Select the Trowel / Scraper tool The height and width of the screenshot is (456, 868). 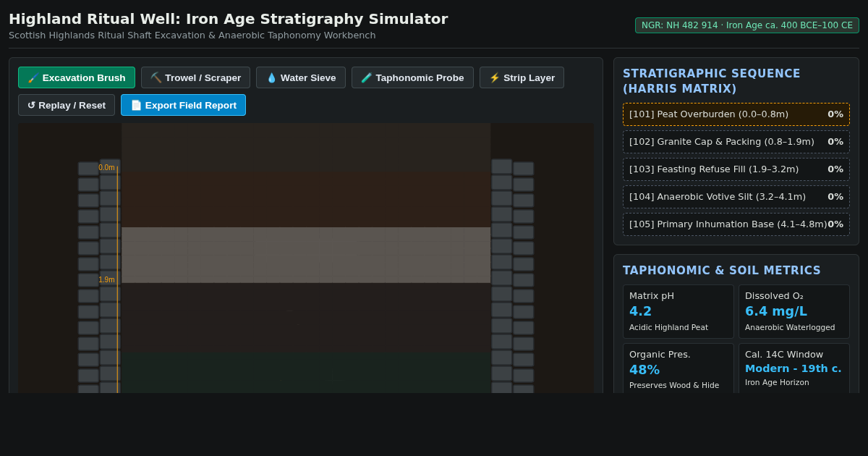[x=195, y=77]
